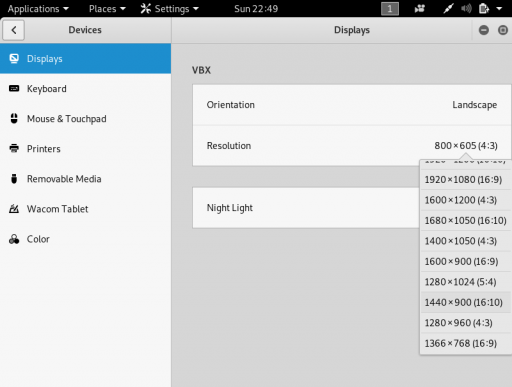Open the Places menu
Viewport: 512px width, 387px height.
[107, 9]
